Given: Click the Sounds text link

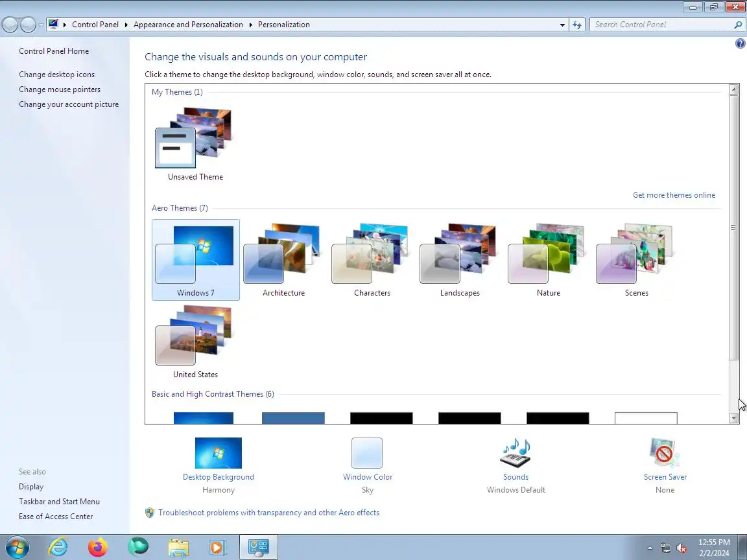Looking at the screenshot, I should [x=516, y=477].
